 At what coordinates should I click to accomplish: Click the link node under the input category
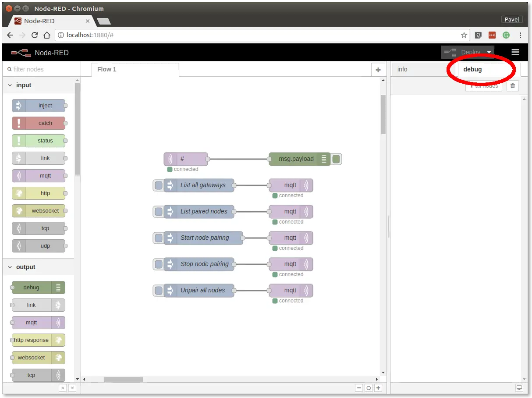click(39, 158)
